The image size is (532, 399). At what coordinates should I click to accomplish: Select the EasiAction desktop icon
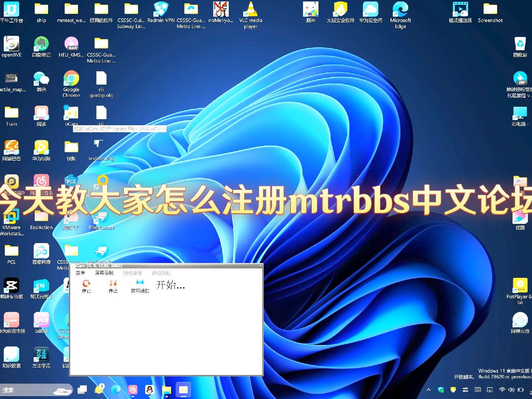[x=41, y=220]
